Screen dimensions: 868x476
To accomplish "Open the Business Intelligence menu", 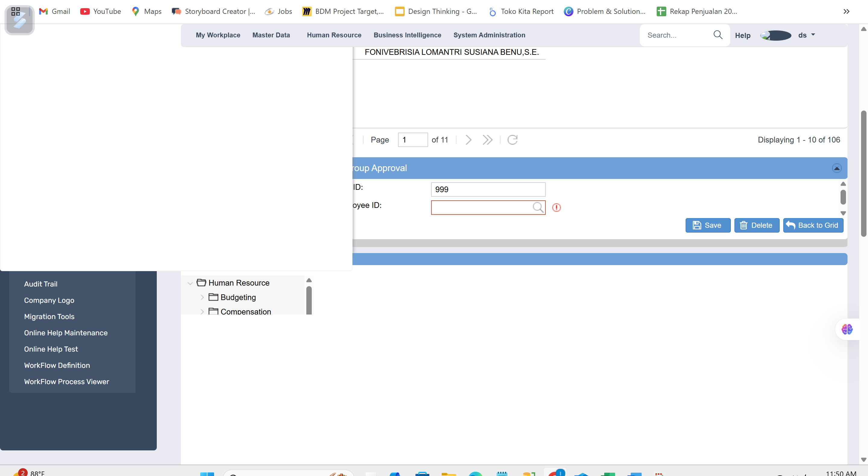I will (x=407, y=35).
